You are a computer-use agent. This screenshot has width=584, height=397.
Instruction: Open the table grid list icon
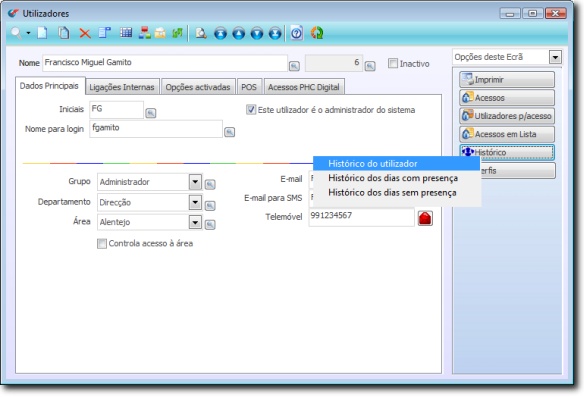(126, 33)
